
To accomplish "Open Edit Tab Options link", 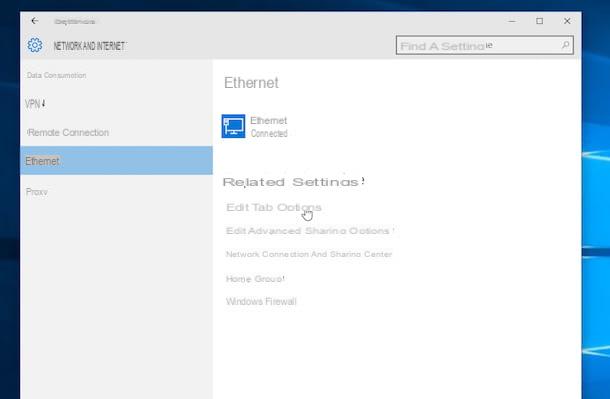I will 274,207.
